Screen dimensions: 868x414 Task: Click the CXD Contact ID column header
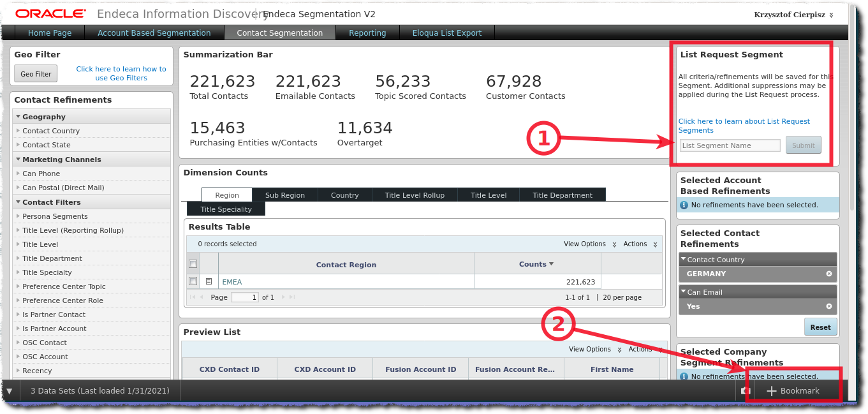coord(230,369)
